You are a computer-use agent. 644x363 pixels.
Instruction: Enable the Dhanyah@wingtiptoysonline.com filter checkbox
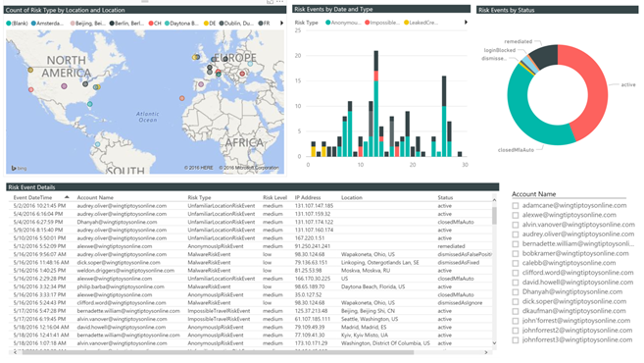(x=516, y=292)
